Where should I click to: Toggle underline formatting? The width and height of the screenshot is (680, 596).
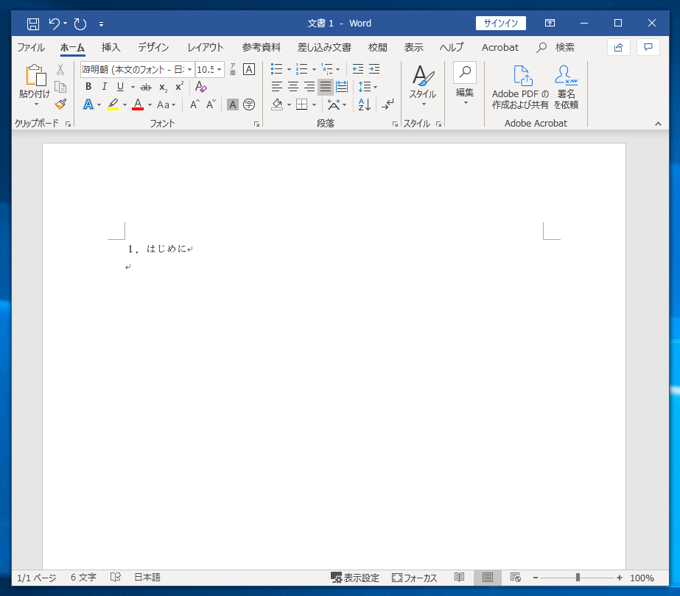pyautogui.click(x=120, y=87)
